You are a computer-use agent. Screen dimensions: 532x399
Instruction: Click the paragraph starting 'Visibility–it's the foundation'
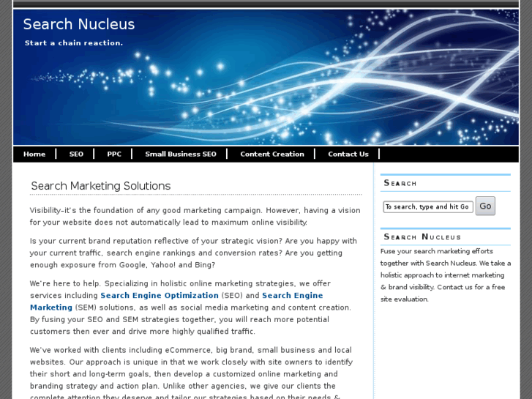click(195, 216)
